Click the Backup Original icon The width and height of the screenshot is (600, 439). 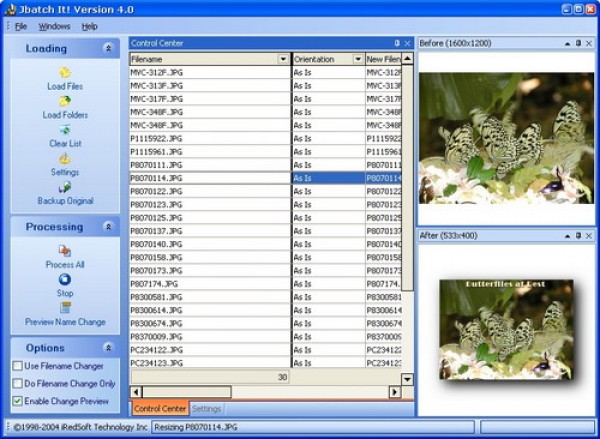click(65, 187)
